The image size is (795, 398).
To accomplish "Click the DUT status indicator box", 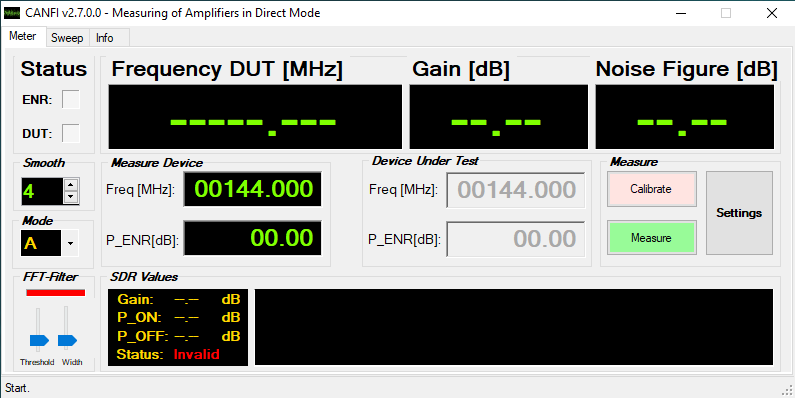I will click(71, 133).
